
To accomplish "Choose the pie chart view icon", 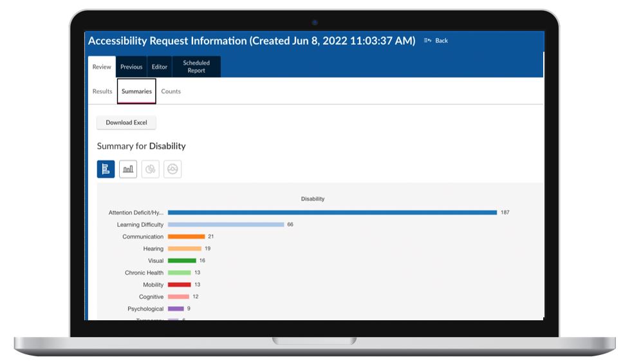I will coord(150,169).
